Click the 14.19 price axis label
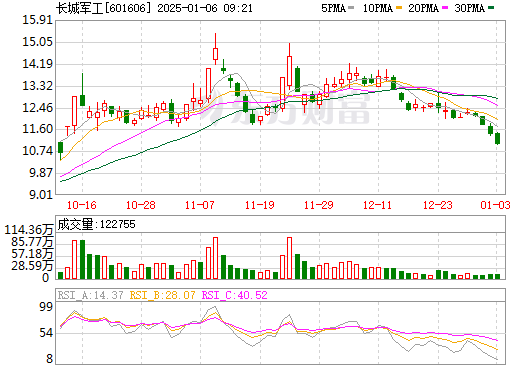Image resolution: width=520 pixels, height=365 pixels. click(x=38, y=64)
